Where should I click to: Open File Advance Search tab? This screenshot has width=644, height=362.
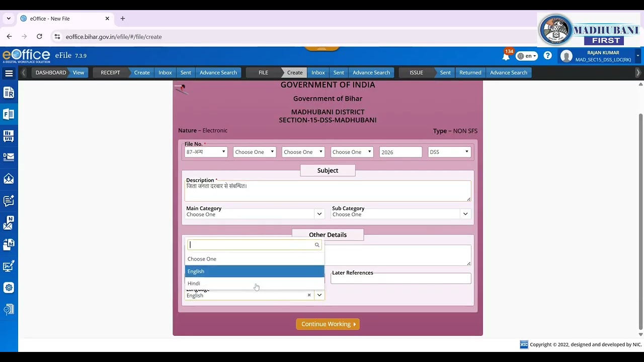(x=371, y=72)
